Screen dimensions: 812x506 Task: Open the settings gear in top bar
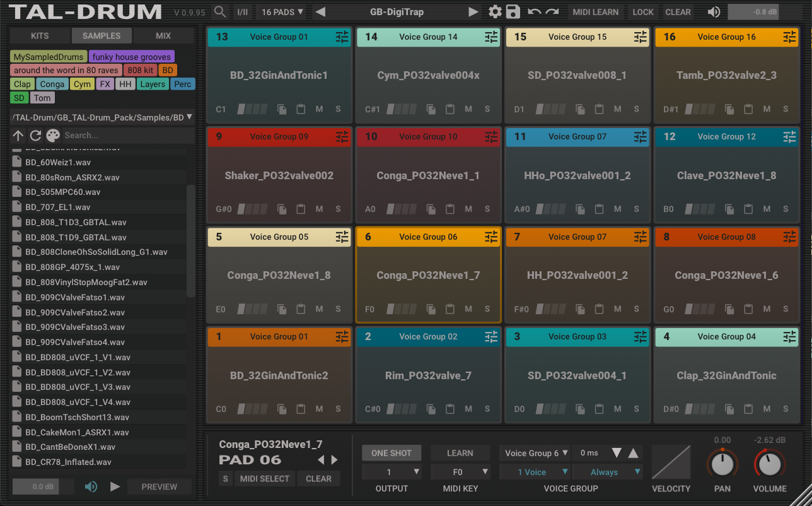[x=496, y=12]
